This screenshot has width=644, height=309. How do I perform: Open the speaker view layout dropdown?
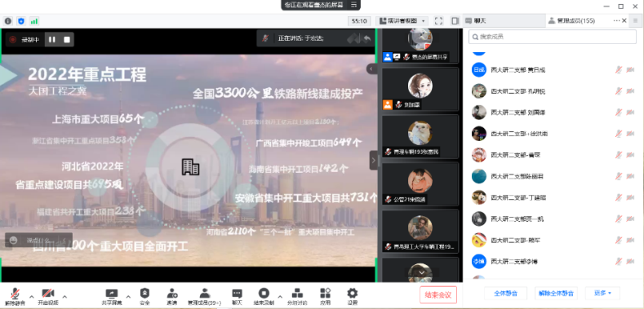pyautogui.click(x=402, y=20)
